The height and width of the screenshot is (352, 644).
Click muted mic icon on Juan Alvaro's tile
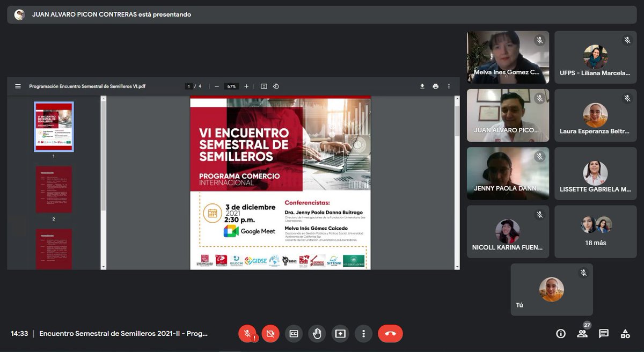tap(539, 98)
